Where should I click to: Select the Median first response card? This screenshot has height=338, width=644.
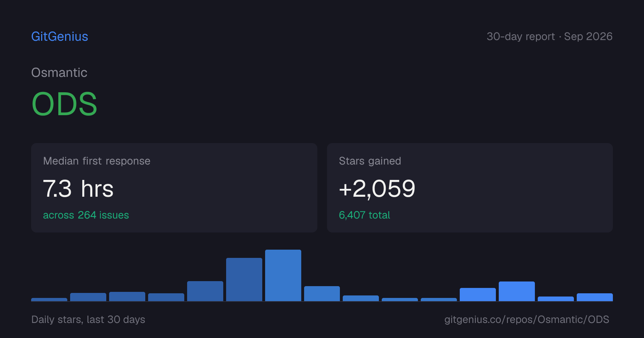(174, 188)
